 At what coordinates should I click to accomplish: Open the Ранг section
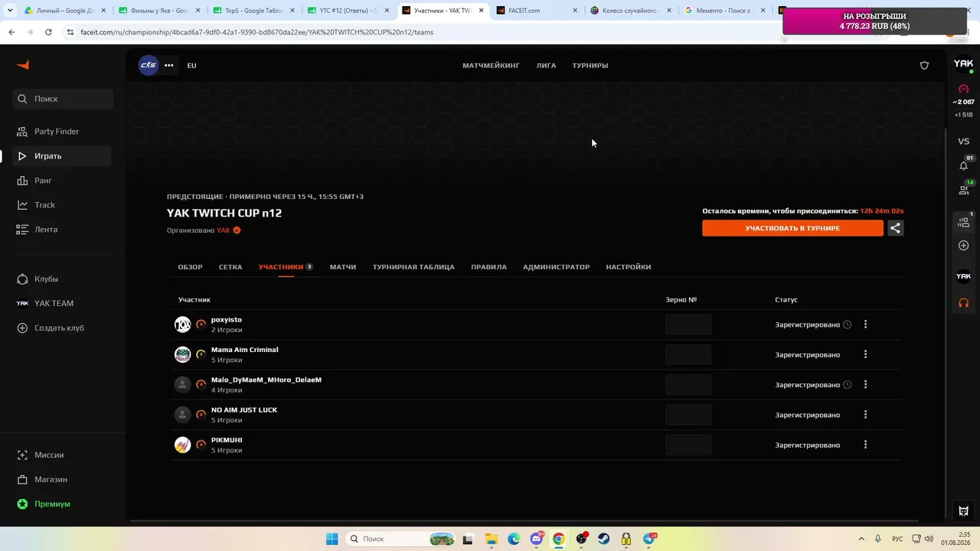tap(43, 181)
